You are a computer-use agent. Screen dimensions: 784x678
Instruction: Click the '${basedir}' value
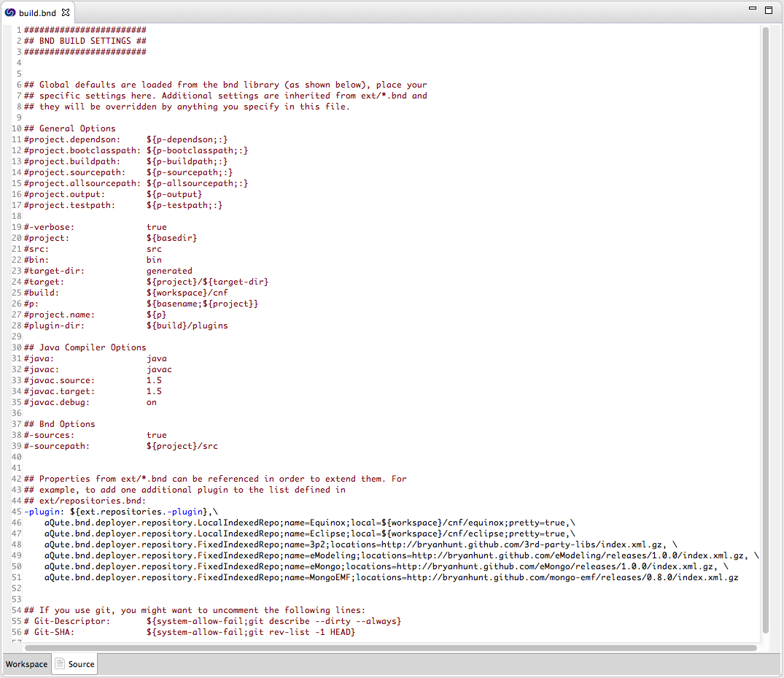point(171,238)
